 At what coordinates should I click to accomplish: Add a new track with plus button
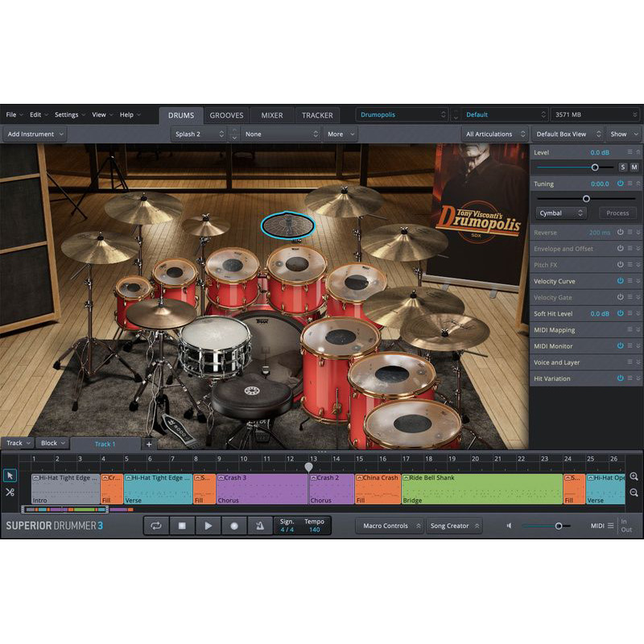click(149, 444)
